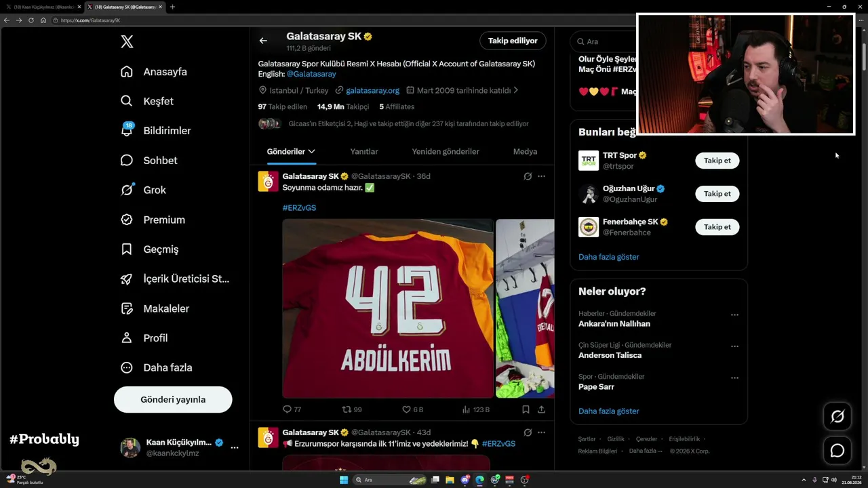868x488 pixels.
Task: Bookmark the Soyunma odamız hazır post
Action: click(526, 409)
